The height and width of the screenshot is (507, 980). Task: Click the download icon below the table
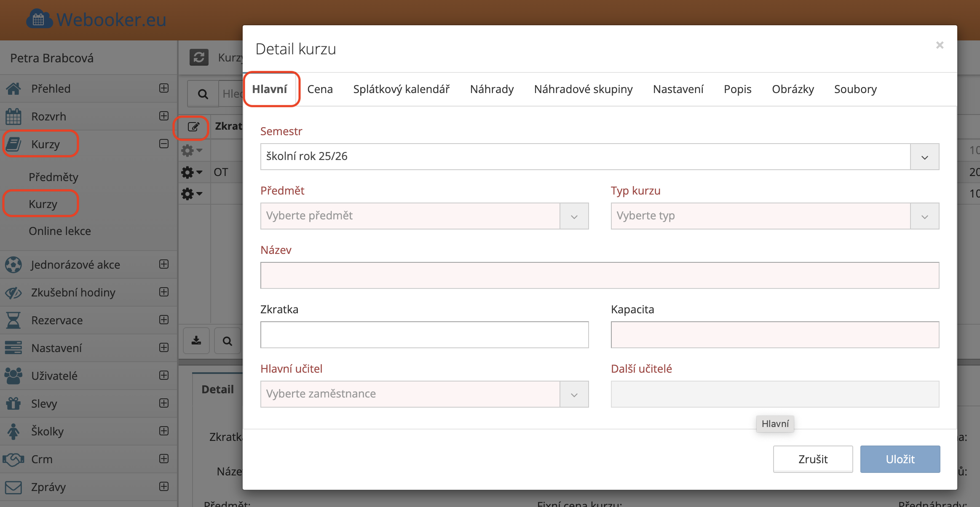click(196, 341)
